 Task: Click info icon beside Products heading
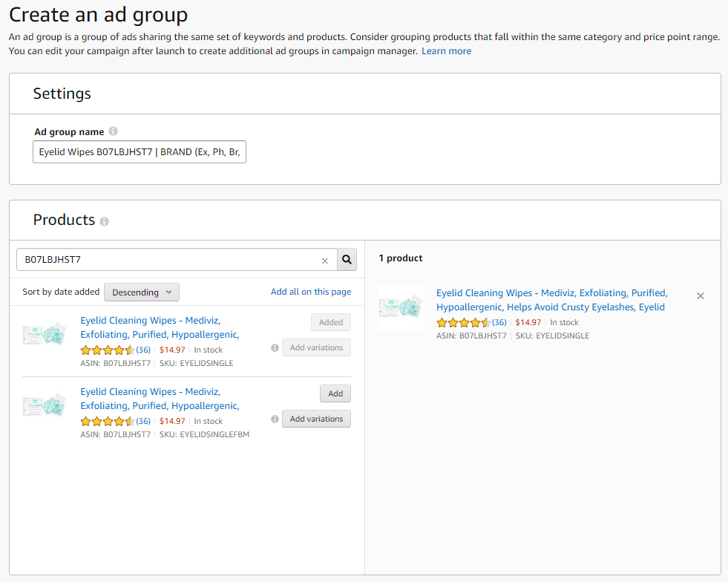point(105,221)
